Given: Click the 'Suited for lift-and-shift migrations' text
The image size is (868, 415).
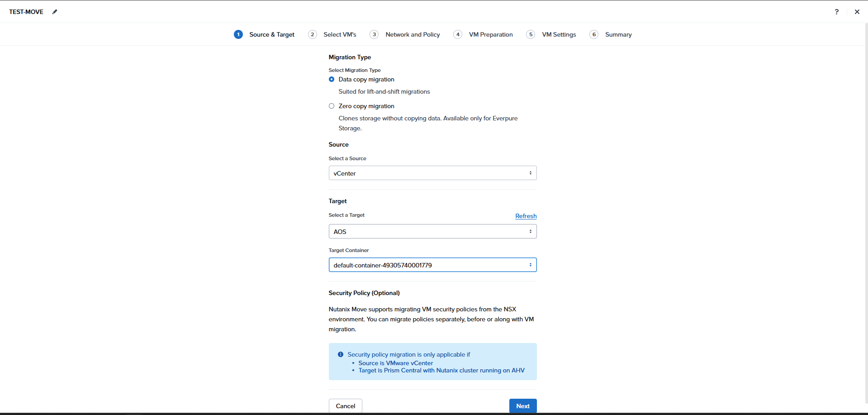Looking at the screenshot, I should coord(384,91).
